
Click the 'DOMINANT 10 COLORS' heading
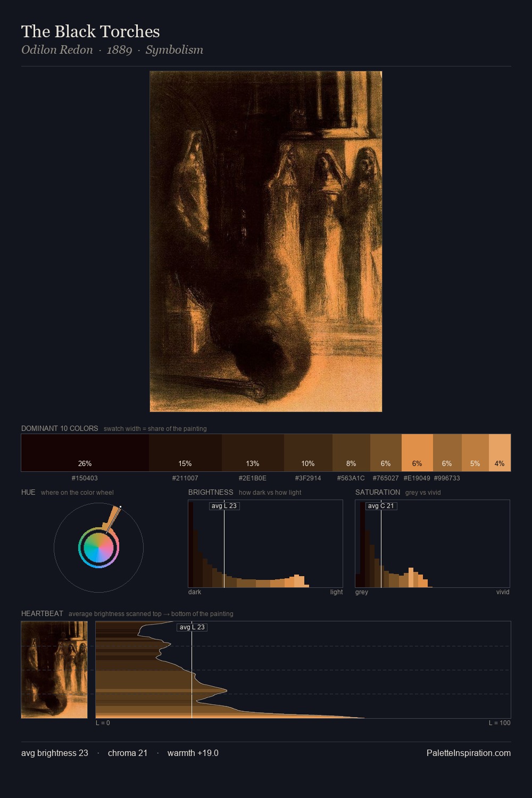click(x=60, y=428)
